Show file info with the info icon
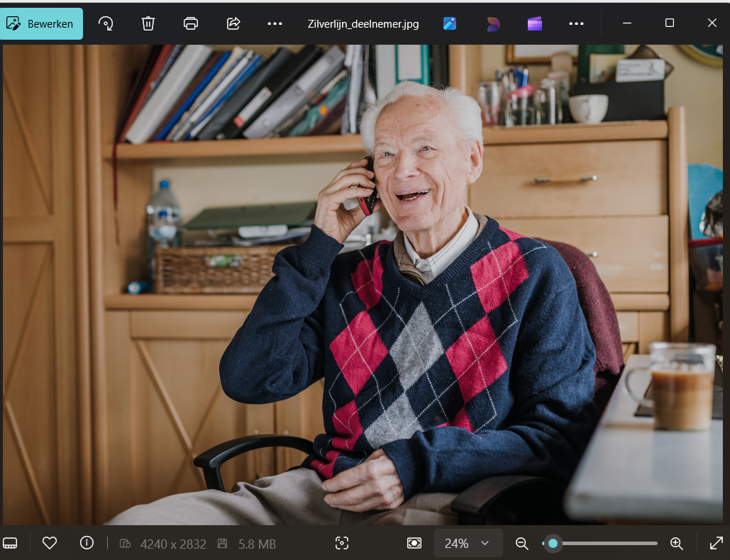The height and width of the screenshot is (560, 730). click(x=87, y=543)
